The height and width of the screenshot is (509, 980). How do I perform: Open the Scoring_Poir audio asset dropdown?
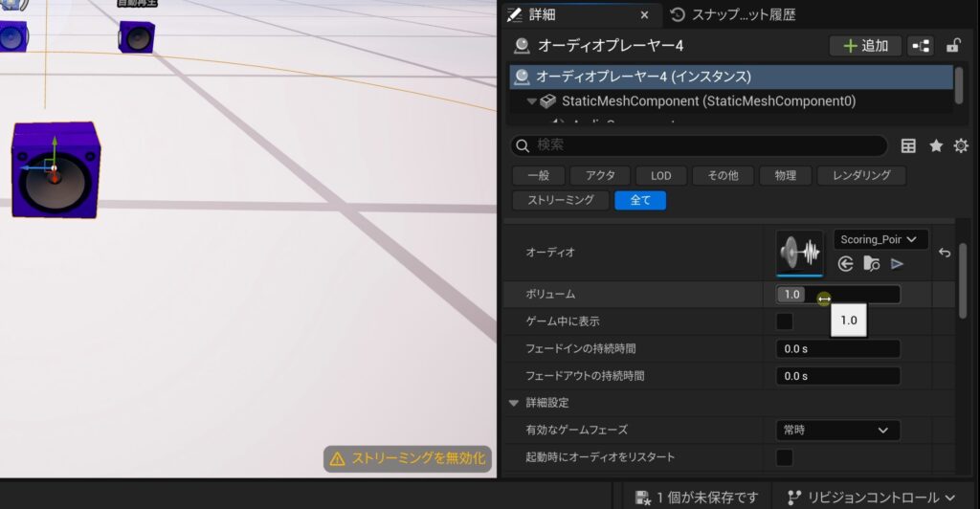[880, 239]
